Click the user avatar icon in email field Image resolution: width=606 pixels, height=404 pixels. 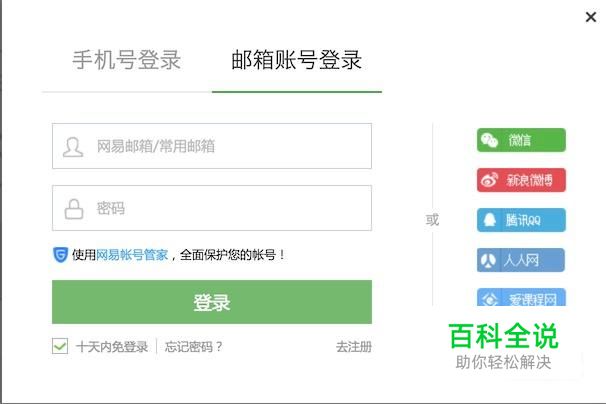73,147
